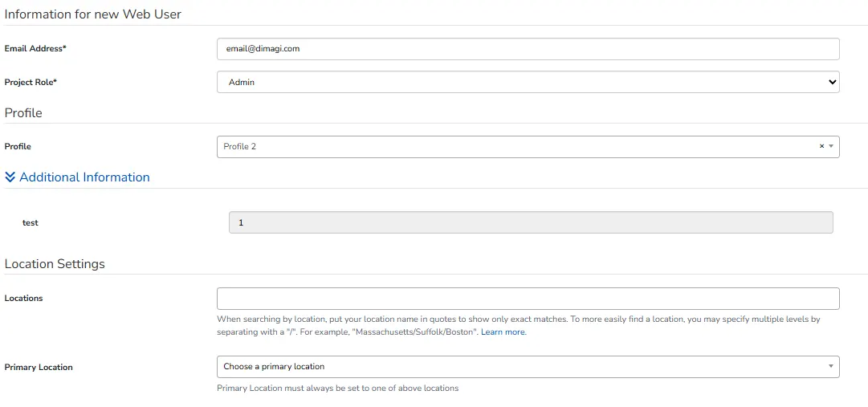This screenshot has height=407, width=868.
Task: Click the Project Role chevron arrow
Action: pyautogui.click(x=831, y=82)
